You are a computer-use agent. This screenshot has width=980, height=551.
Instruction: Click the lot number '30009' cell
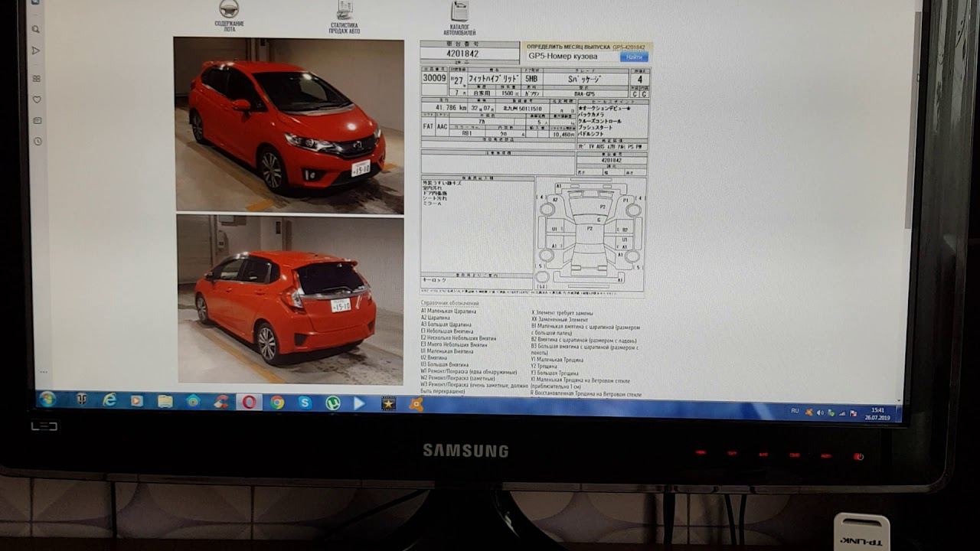point(434,78)
